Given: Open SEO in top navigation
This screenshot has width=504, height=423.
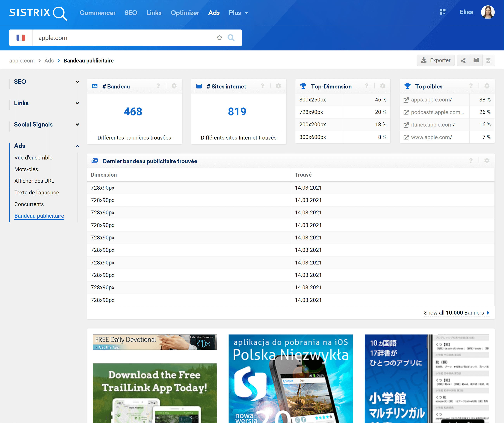Looking at the screenshot, I should (x=131, y=13).
